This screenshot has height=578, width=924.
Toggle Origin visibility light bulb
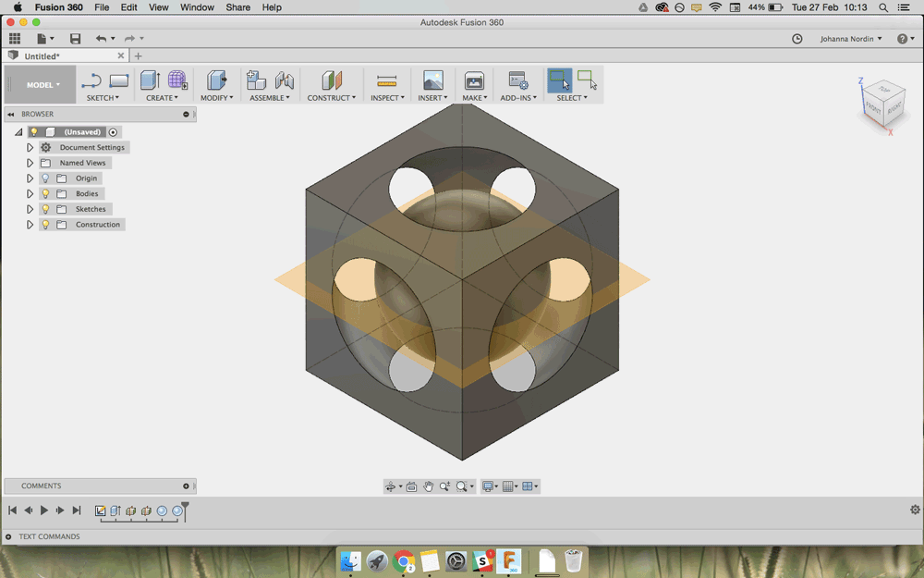45,178
